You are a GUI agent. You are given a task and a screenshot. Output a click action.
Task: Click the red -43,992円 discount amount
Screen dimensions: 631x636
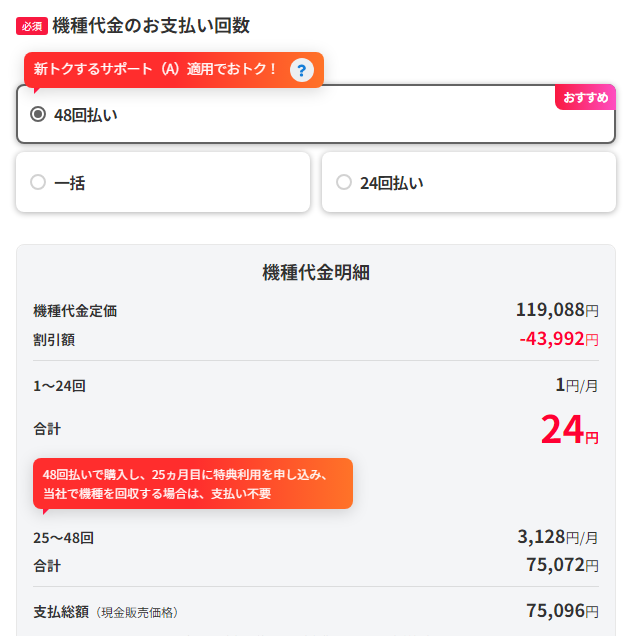click(559, 339)
